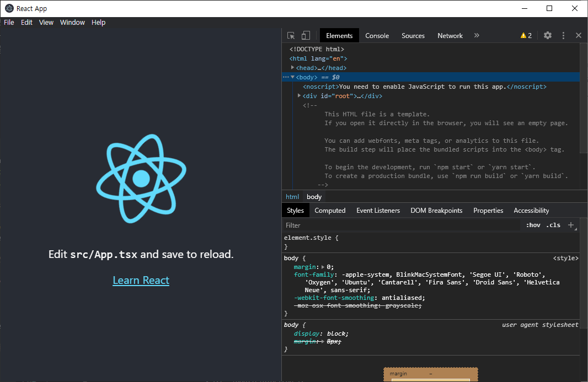Select the html lang="en" node

pyautogui.click(x=318, y=58)
